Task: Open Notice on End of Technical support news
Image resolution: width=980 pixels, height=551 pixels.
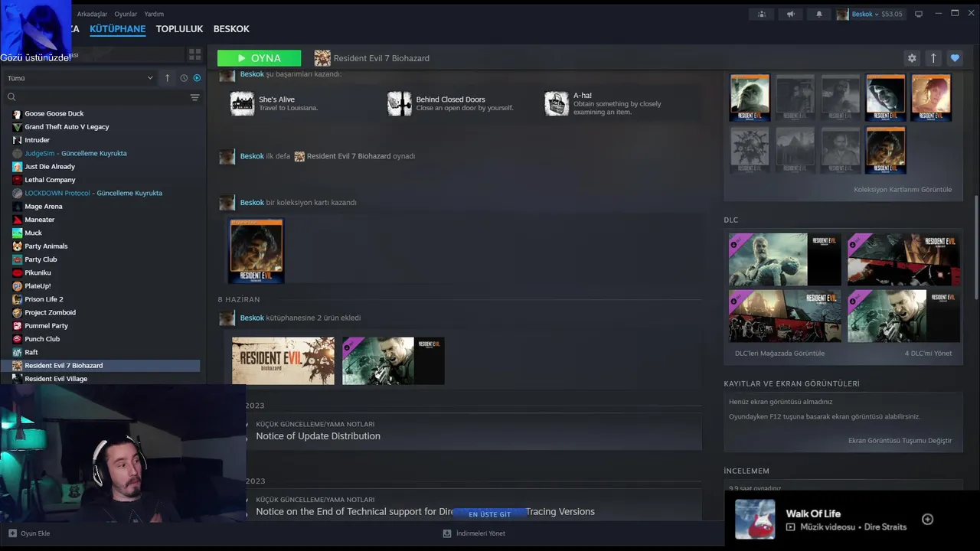Action: (425, 512)
